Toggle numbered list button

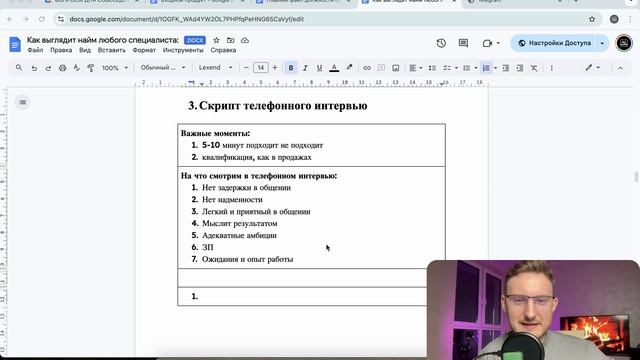[x=486, y=68]
